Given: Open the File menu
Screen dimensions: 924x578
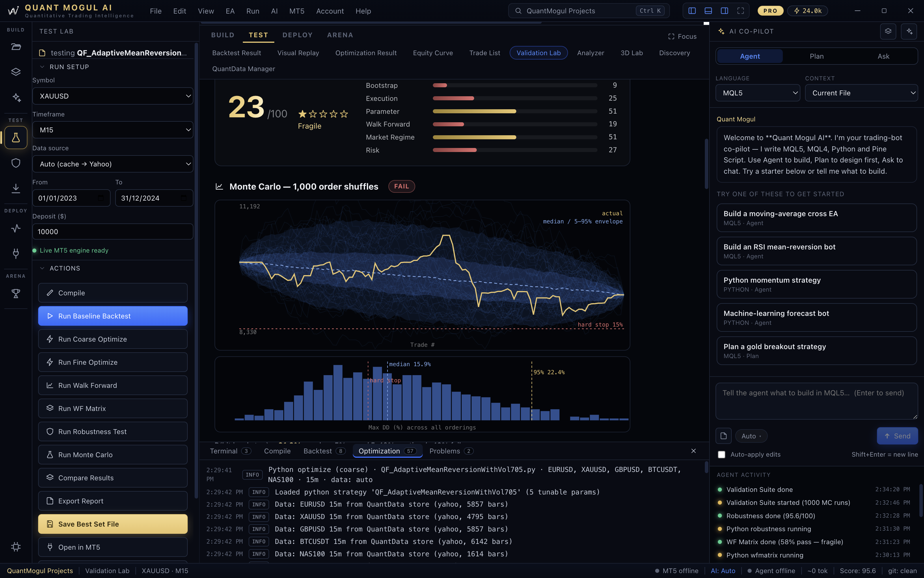Looking at the screenshot, I should (156, 11).
